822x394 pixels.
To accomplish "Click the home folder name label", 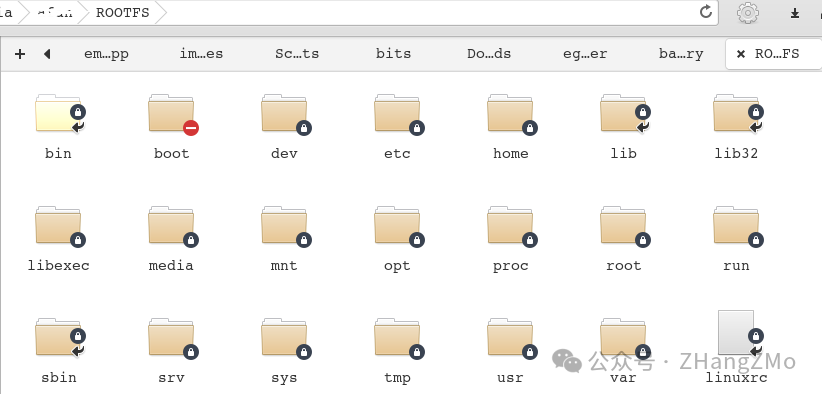I will tap(511, 154).
